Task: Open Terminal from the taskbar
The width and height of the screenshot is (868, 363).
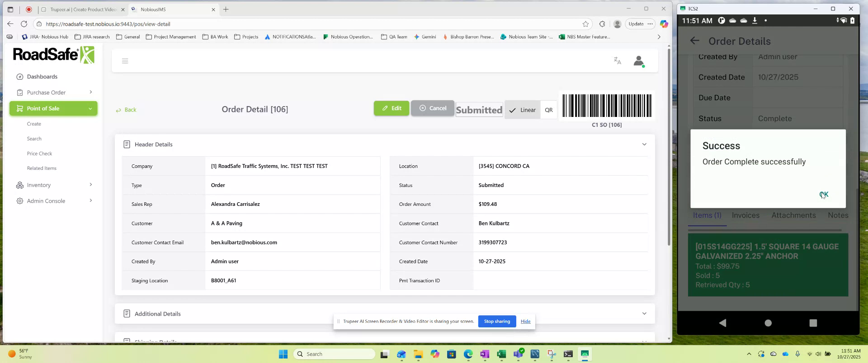Action: (x=568, y=354)
